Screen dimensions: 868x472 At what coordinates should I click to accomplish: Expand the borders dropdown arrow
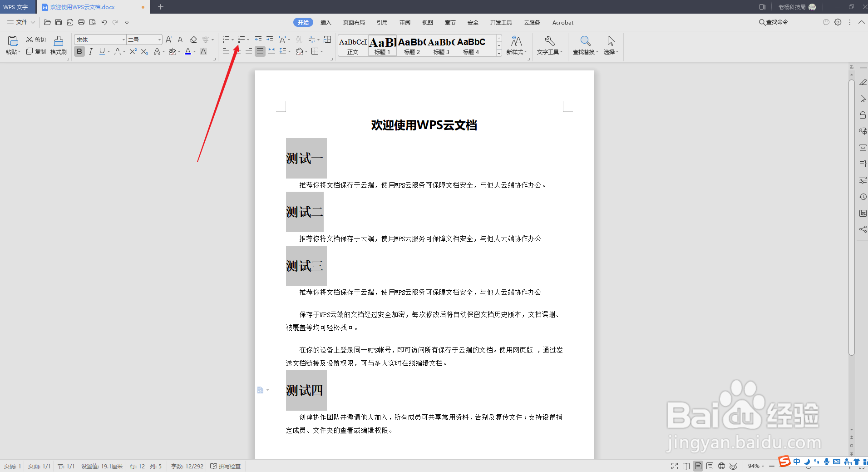point(322,52)
